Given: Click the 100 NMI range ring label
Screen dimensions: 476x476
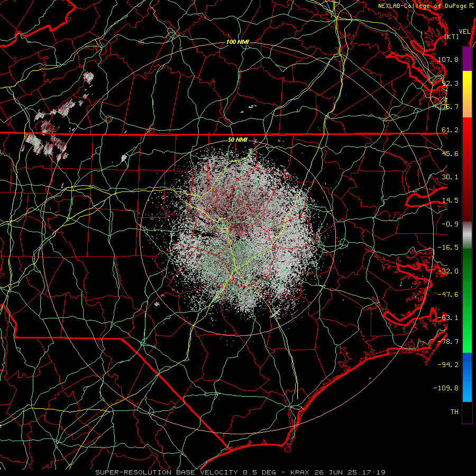Looking at the screenshot, I should pyautogui.click(x=237, y=42).
